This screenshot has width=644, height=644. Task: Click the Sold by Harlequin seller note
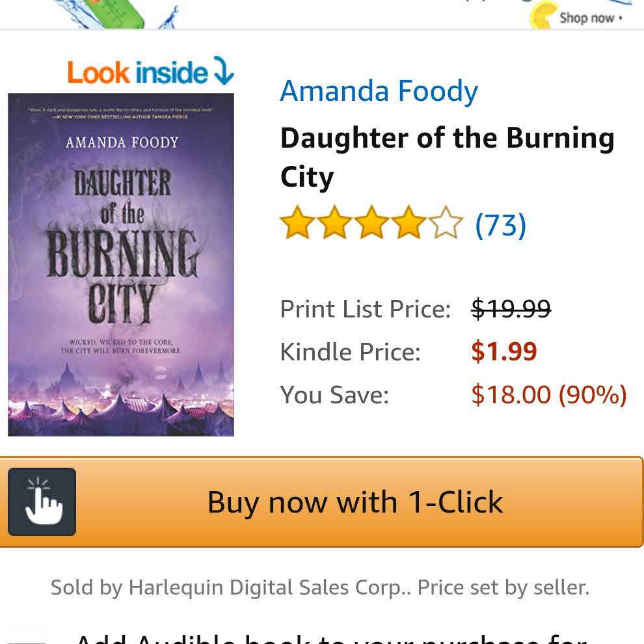[320, 587]
